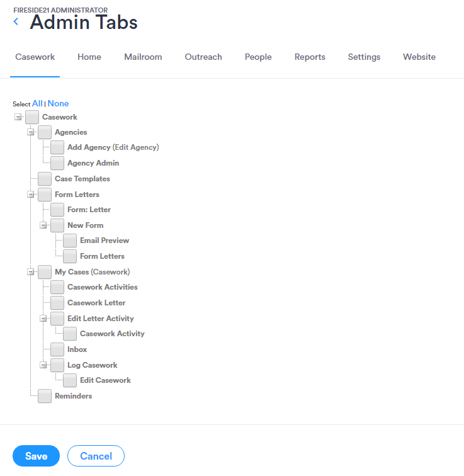Collapse the Log Casework node

point(43,365)
